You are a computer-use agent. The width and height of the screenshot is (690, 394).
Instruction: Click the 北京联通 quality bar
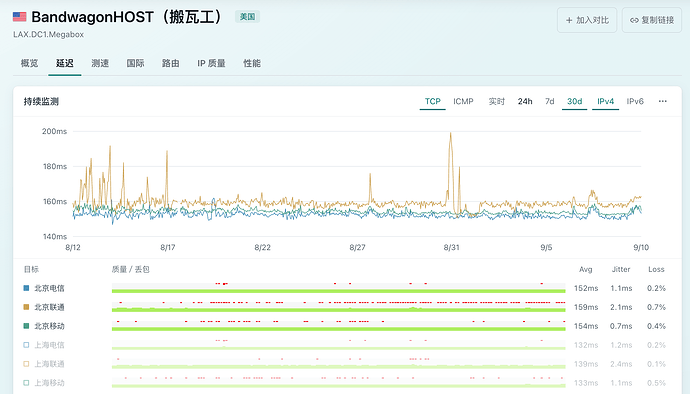coord(338,307)
